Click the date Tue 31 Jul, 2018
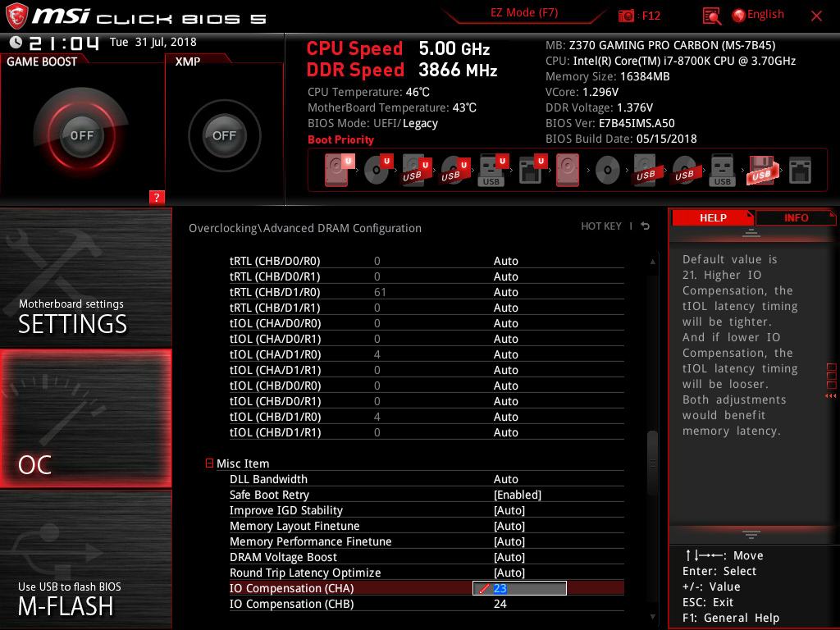The height and width of the screenshot is (630, 840). point(153,42)
